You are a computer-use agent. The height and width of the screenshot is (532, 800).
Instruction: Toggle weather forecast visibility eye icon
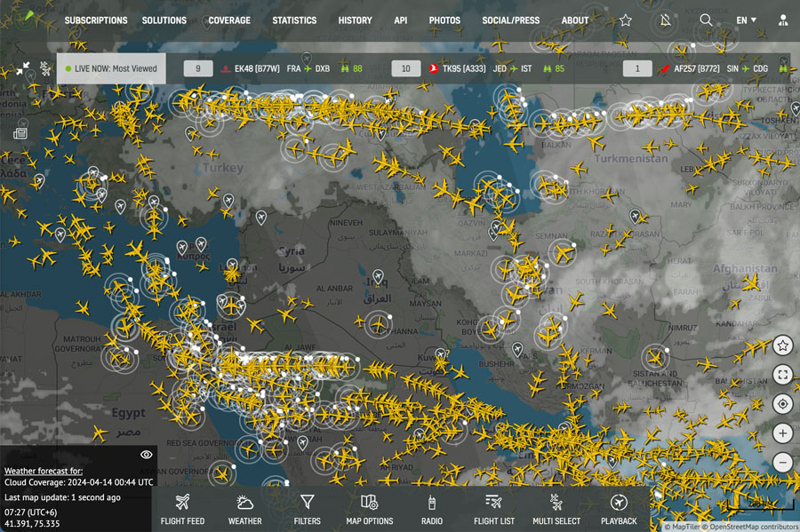147,455
